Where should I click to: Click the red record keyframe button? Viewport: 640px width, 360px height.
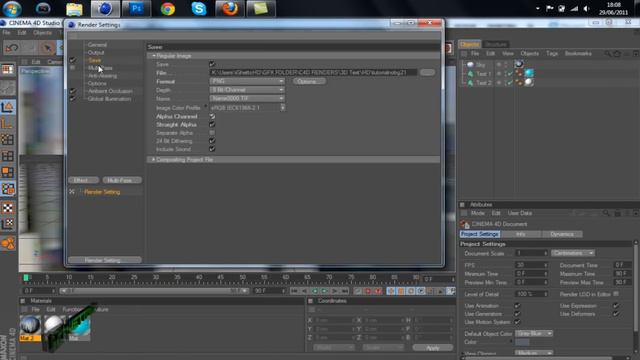(x=368, y=291)
